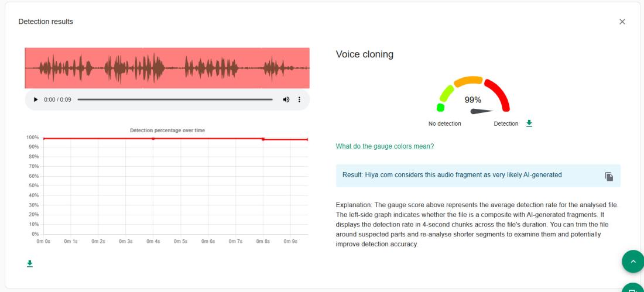This screenshot has width=644, height=292.
Task: Select the chart data point at 4s
Action: coord(153,139)
